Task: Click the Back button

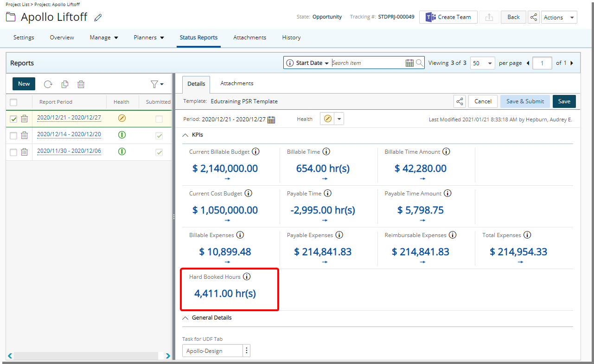Action: coord(513,17)
